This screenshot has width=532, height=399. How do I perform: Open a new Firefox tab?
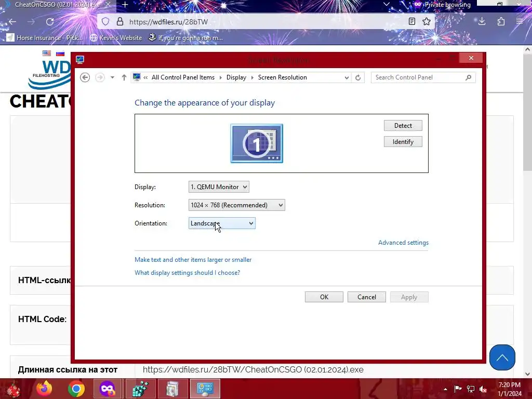click(x=125, y=5)
